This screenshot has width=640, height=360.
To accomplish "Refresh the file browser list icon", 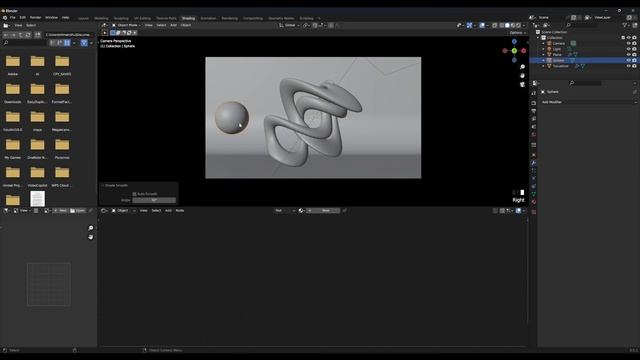I will (x=28, y=35).
